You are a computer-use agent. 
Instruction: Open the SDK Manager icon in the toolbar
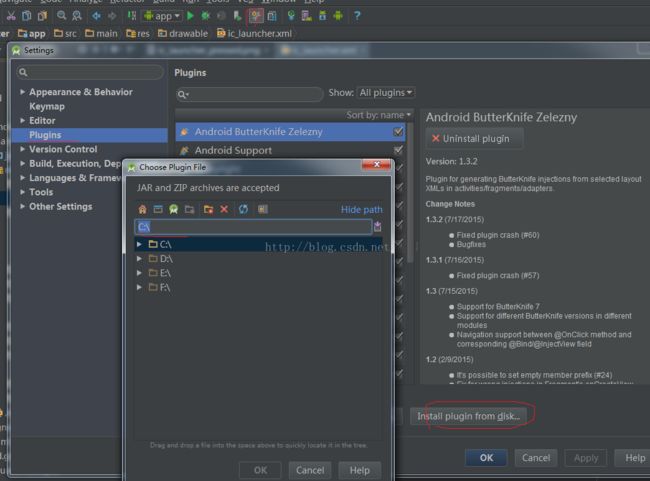click(323, 16)
